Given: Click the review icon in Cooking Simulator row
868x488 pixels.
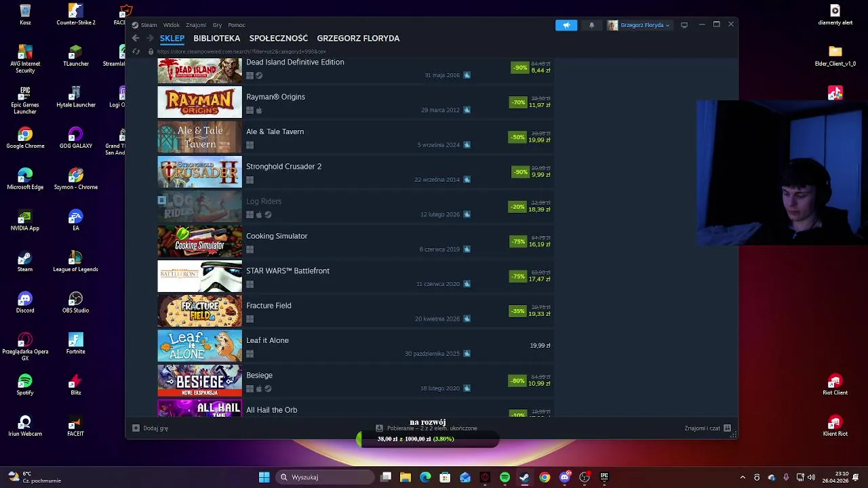Looking at the screenshot, I should pos(467,249).
